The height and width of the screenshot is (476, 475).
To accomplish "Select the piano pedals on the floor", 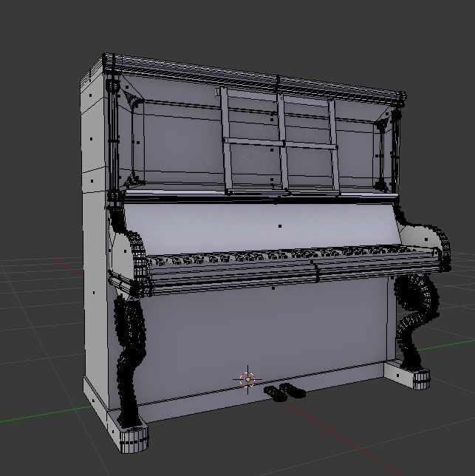I will point(284,392).
